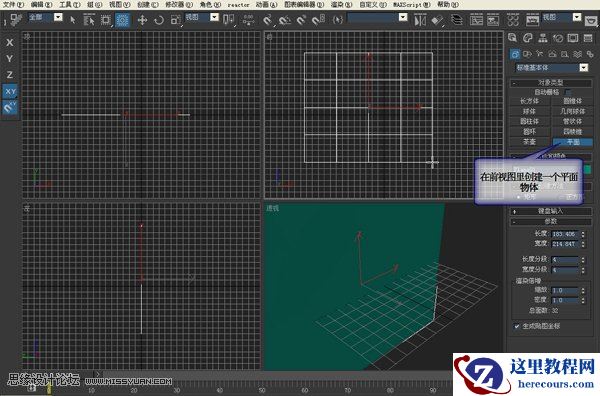Toggle Spinner Snap icon
Image resolution: width=600 pixels, height=396 pixels.
[x=318, y=20]
